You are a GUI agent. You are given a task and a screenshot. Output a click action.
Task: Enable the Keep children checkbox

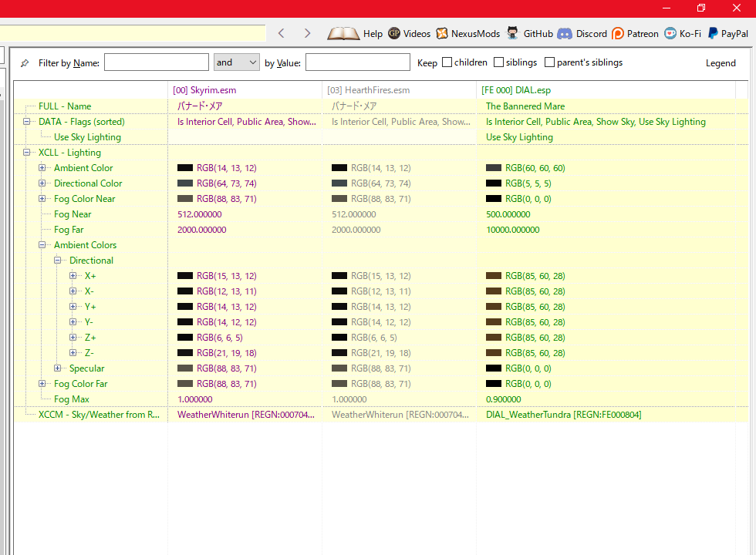click(x=447, y=62)
